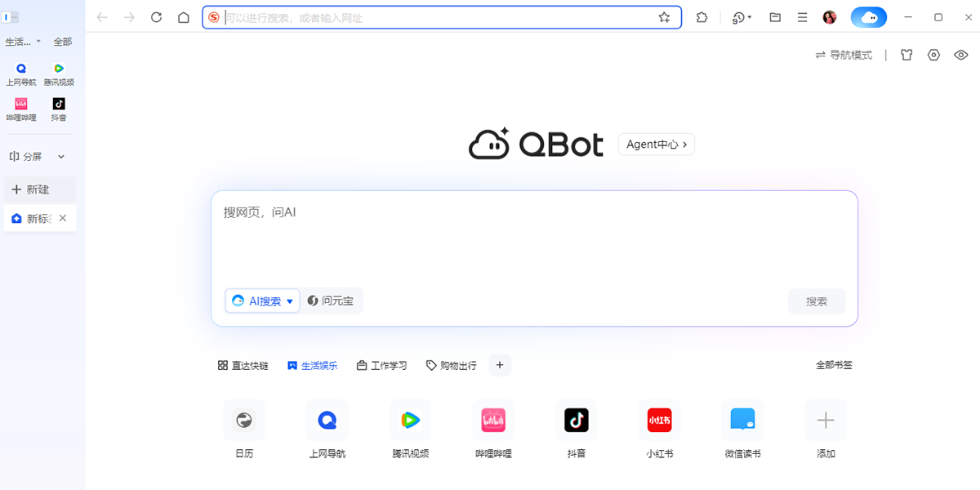Switch to 生活娱乐 tab

(313, 366)
